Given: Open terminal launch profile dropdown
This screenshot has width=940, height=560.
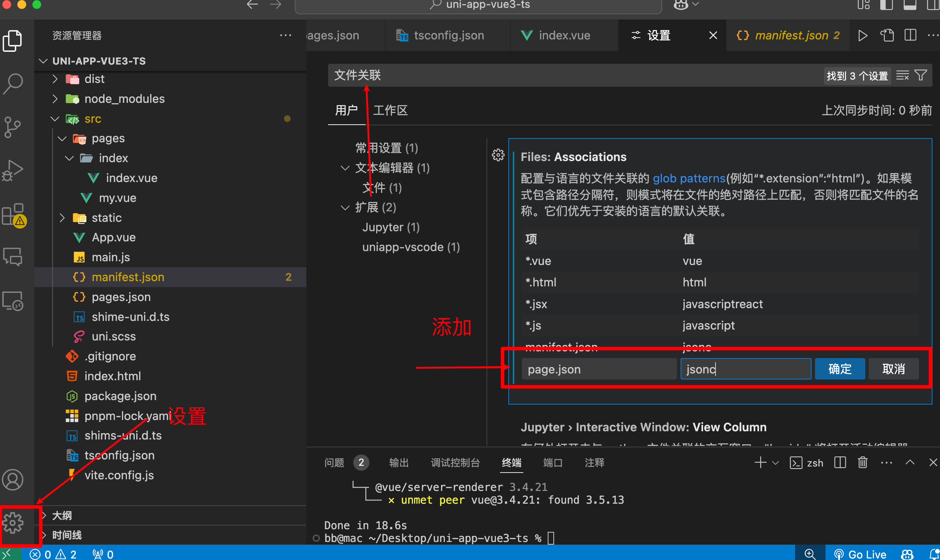Looking at the screenshot, I should point(776,463).
